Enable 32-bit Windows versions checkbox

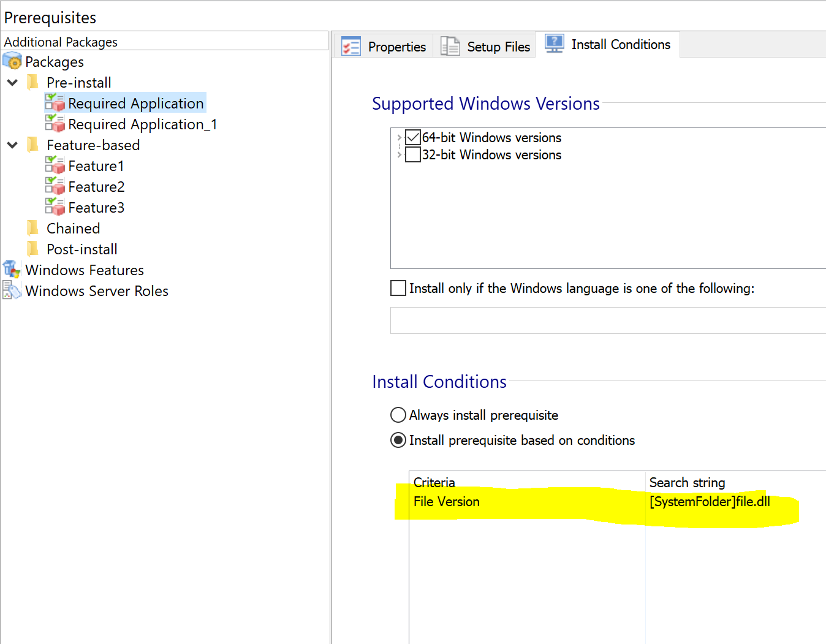(413, 154)
